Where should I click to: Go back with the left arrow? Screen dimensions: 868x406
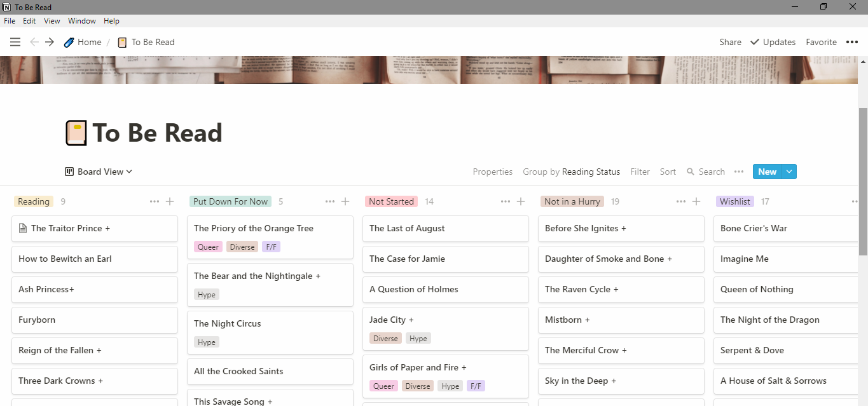pyautogui.click(x=34, y=42)
